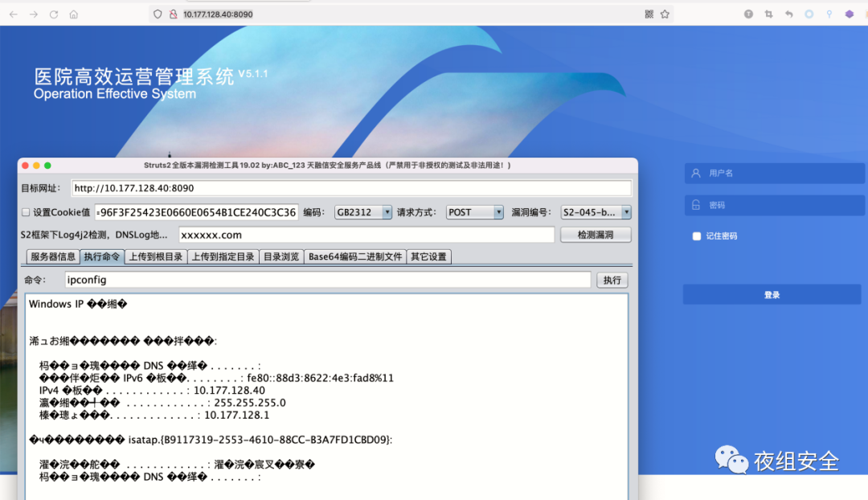Click the IPv4 address 10.177.128.40 in output
868x500 pixels.
[229, 391]
